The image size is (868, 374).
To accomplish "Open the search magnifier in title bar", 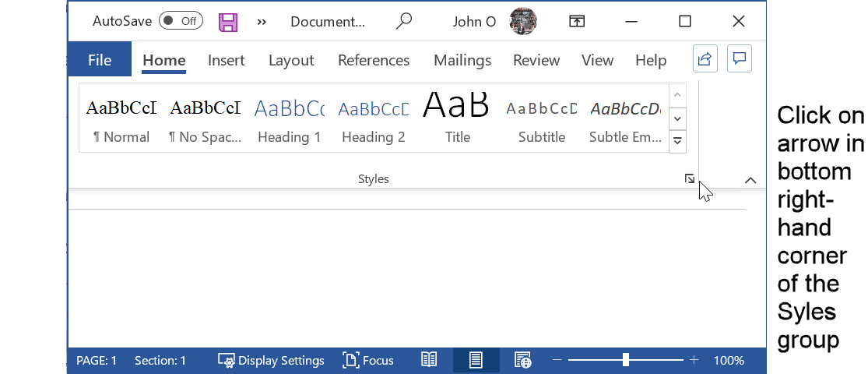I will pyautogui.click(x=403, y=22).
